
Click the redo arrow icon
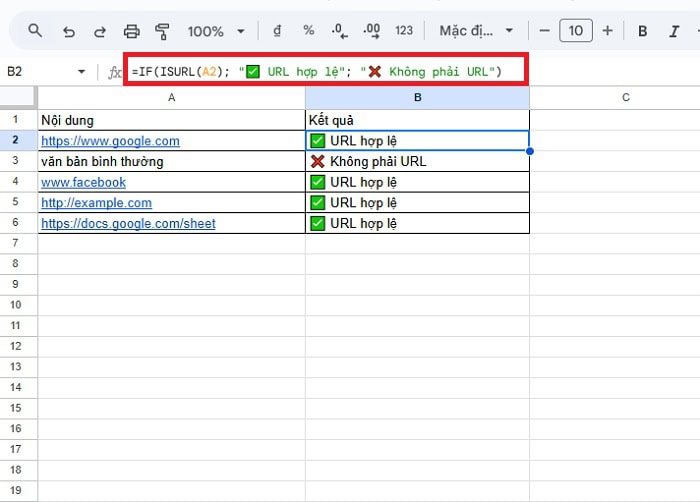[x=97, y=31]
